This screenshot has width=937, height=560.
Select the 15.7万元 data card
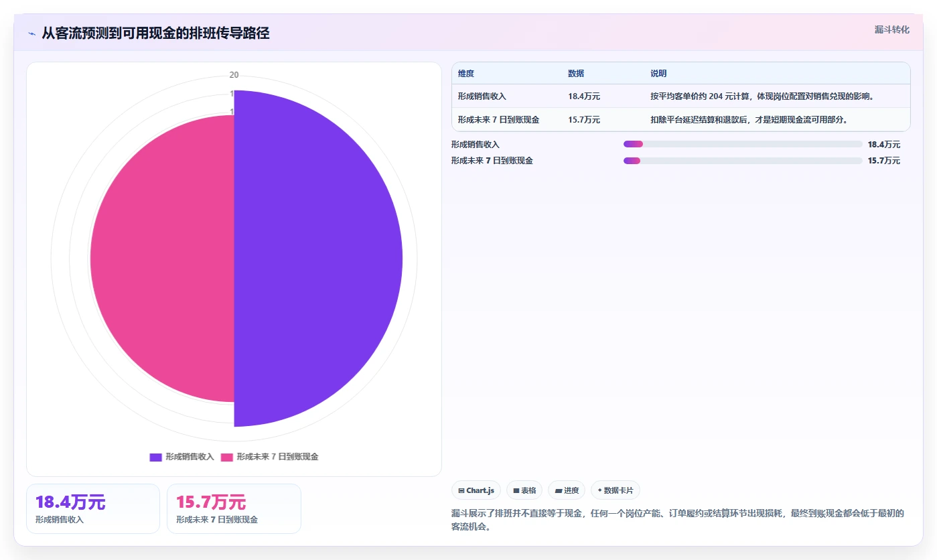tap(234, 508)
